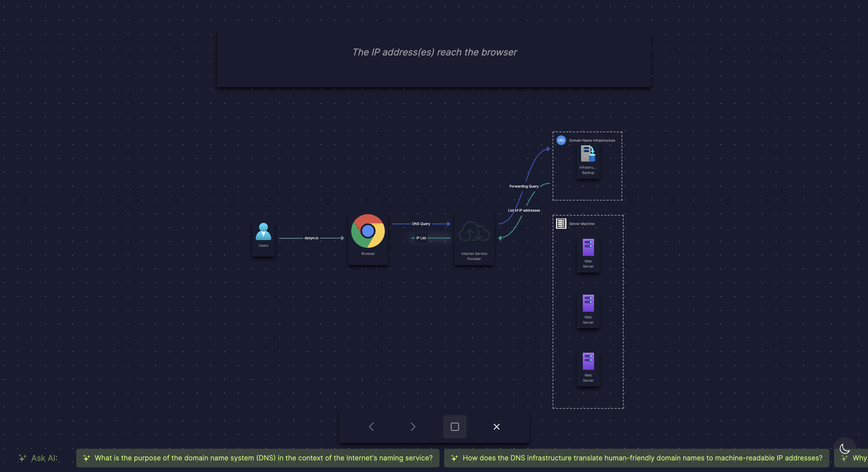The height and width of the screenshot is (472, 868).
Task: Click the DNS Query edge label
Action: [x=421, y=224]
